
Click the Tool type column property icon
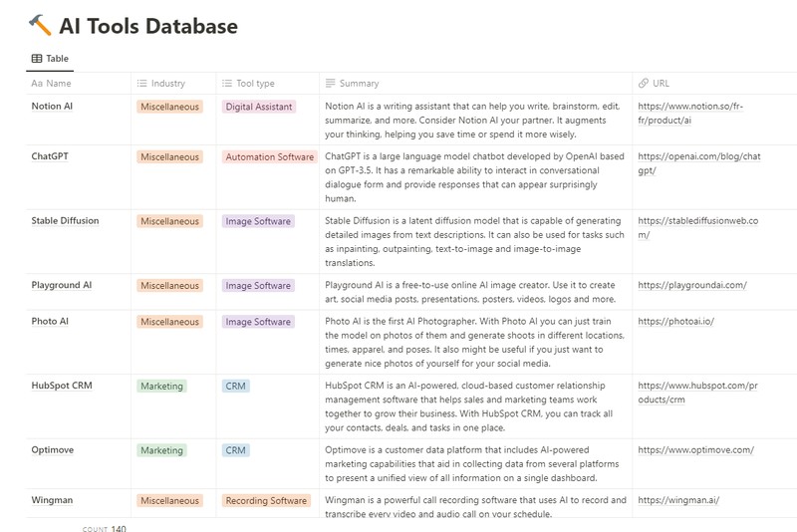pos(227,84)
